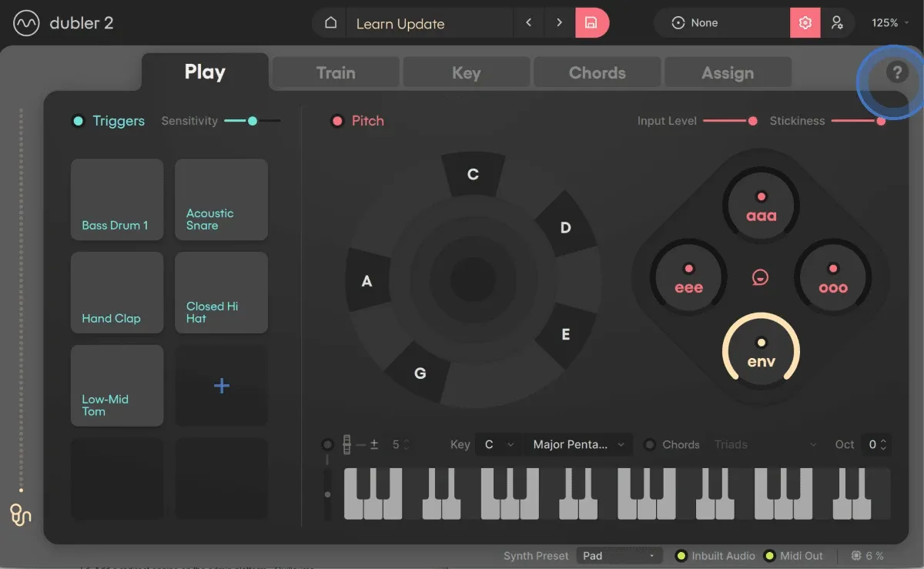Save the current preset
The image size is (924, 569).
(x=591, y=23)
